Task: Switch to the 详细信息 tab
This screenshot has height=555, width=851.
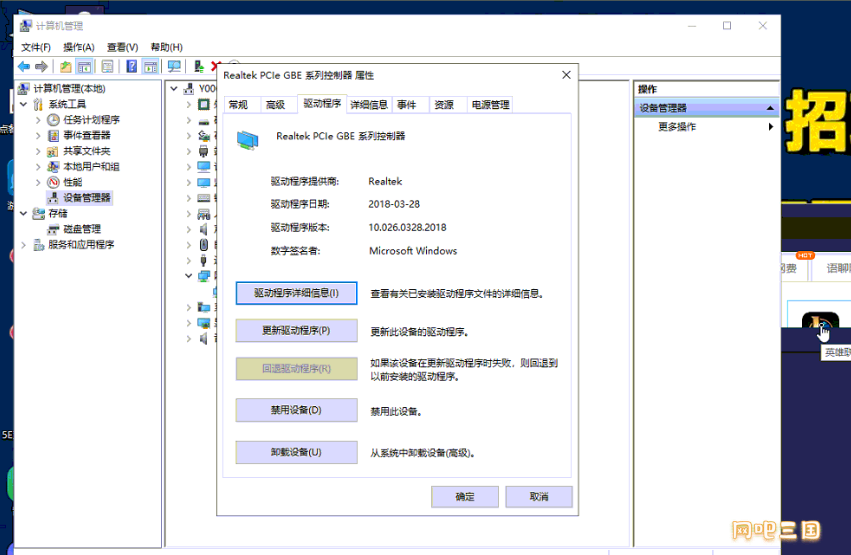Action: [x=369, y=105]
